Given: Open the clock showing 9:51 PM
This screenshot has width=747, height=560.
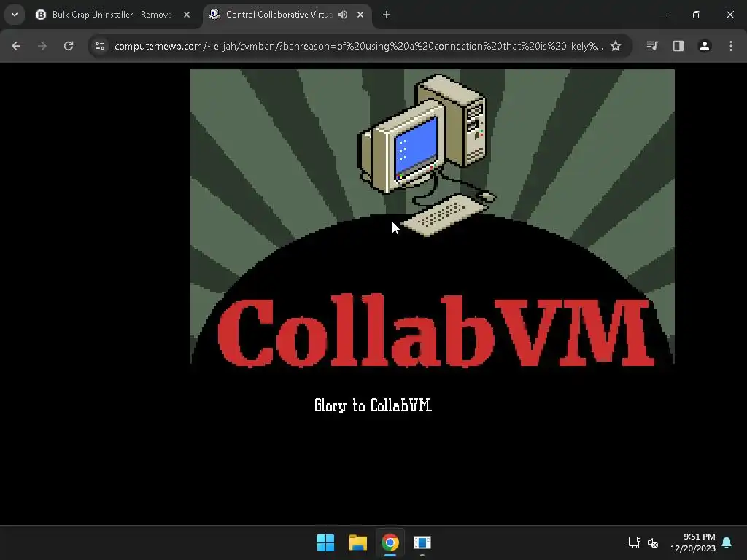Looking at the screenshot, I should [693, 542].
